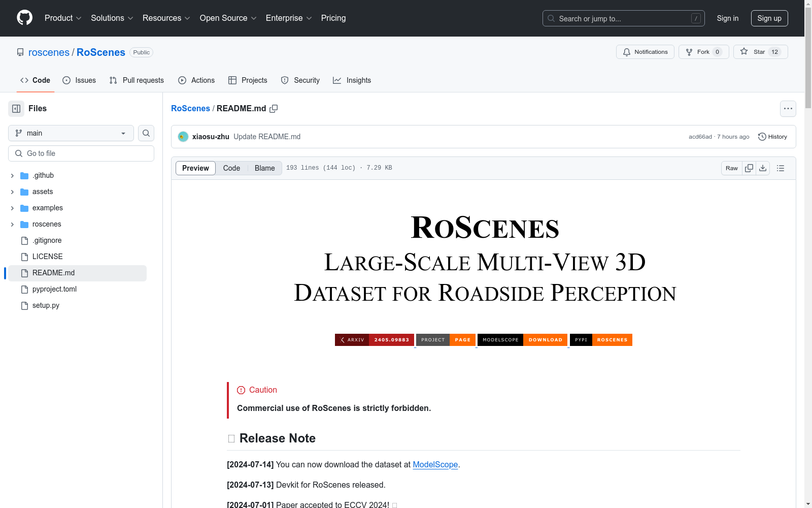The width and height of the screenshot is (812, 508).
Task: Open the more file options menu
Action: 788,108
